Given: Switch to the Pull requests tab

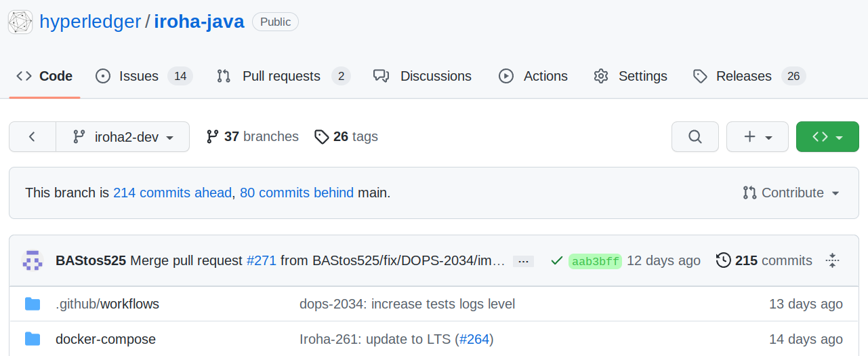Looking at the screenshot, I should click(283, 76).
